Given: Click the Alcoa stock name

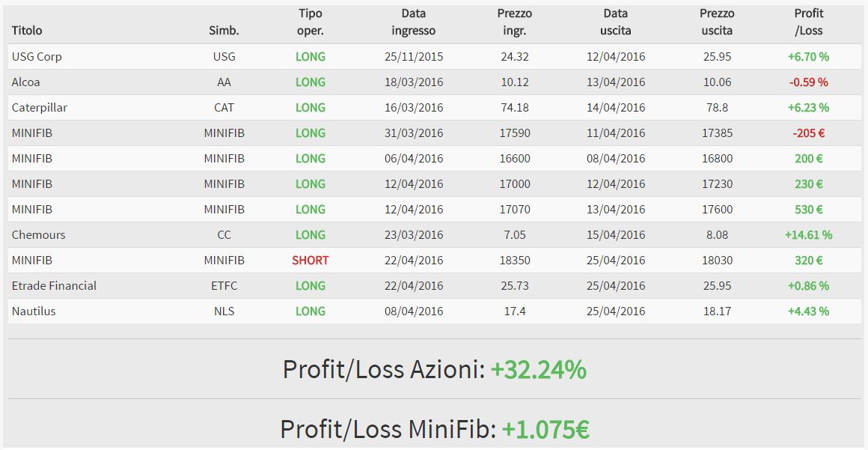Looking at the screenshot, I should point(25,82).
